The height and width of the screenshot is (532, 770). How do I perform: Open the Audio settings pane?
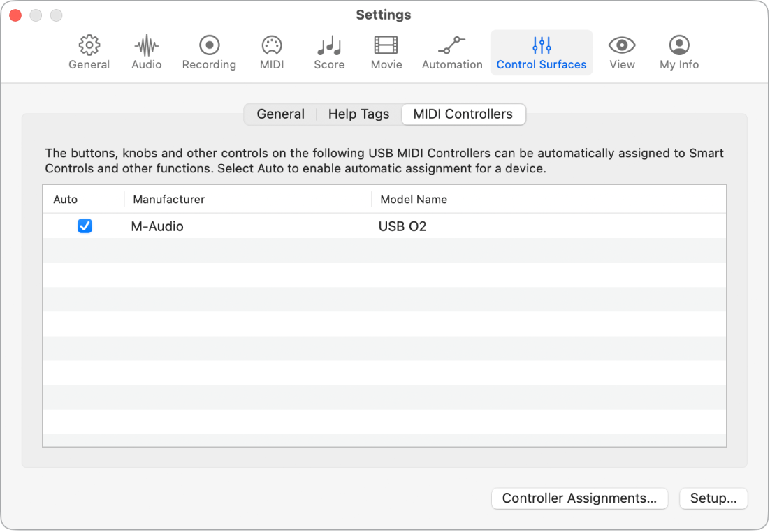click(x=146, y=52)
